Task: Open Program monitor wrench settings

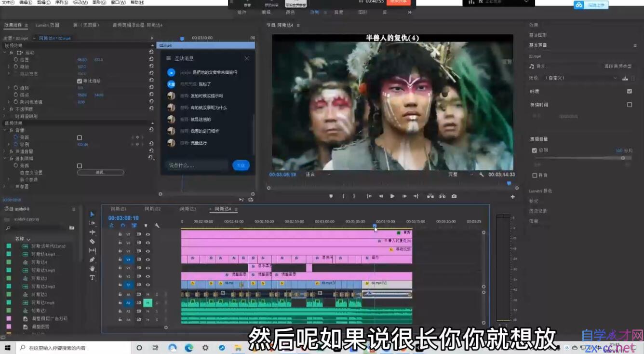Action: [481, 175]
